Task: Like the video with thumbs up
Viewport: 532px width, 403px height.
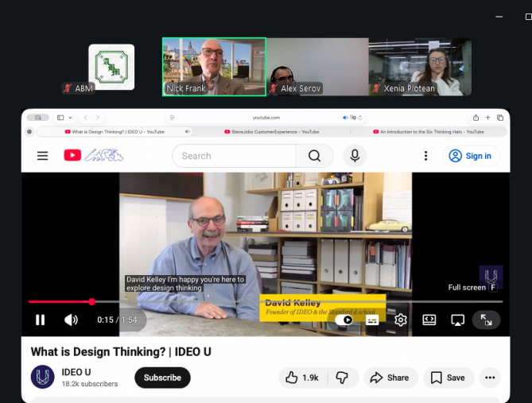Action: [x=301, y=378]
